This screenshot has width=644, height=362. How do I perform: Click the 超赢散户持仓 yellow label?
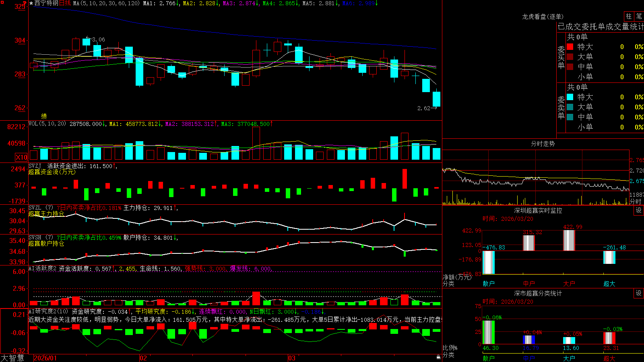pyautogui.click(x=46, y=243)
